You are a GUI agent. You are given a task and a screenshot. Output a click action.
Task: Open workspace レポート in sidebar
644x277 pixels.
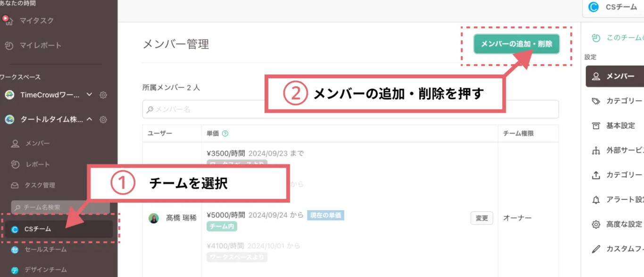[37, 164]
